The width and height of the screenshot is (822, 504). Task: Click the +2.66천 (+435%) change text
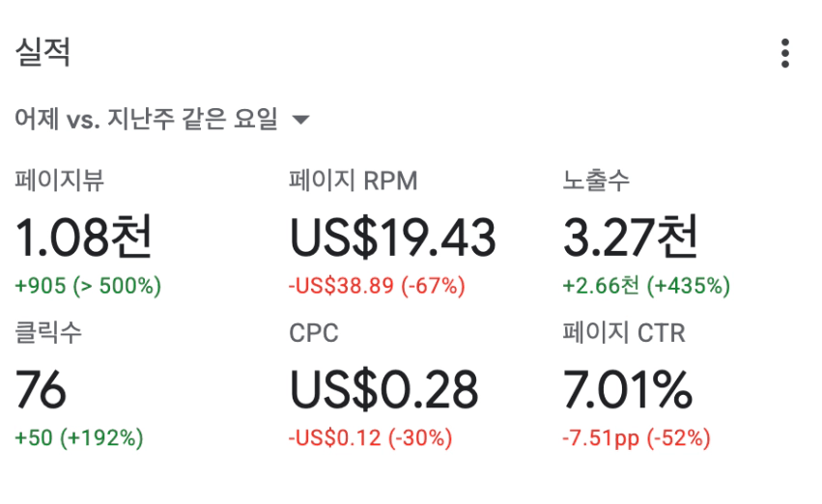click(x=646, y=286)
